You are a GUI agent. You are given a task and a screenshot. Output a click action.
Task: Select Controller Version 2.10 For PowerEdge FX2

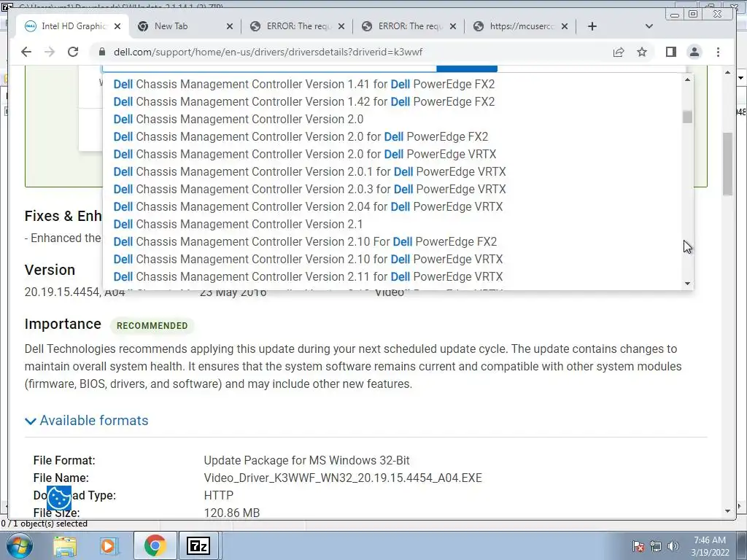tap(305, 242)
